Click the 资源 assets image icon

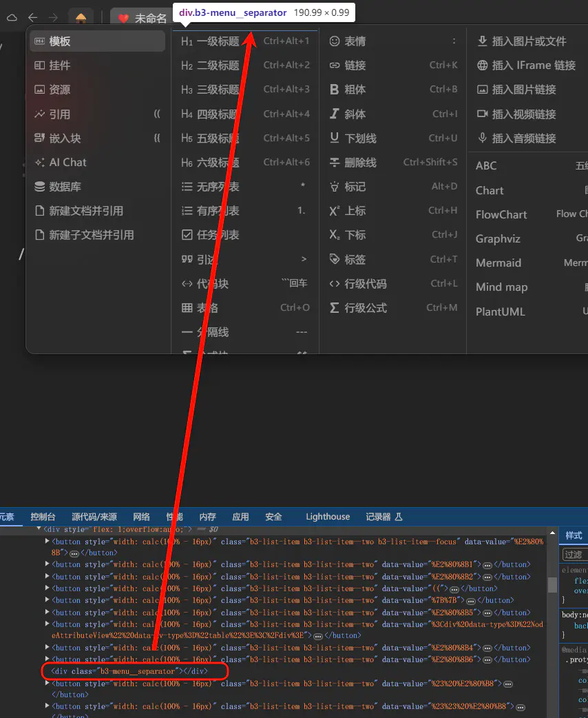(40, 90)
